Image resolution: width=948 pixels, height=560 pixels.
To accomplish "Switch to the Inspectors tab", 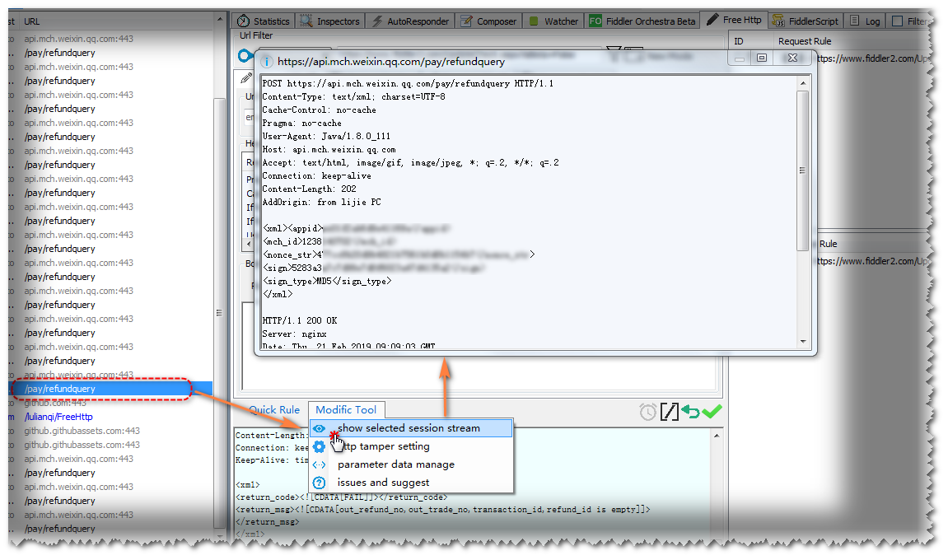I will tap(331, 21).
